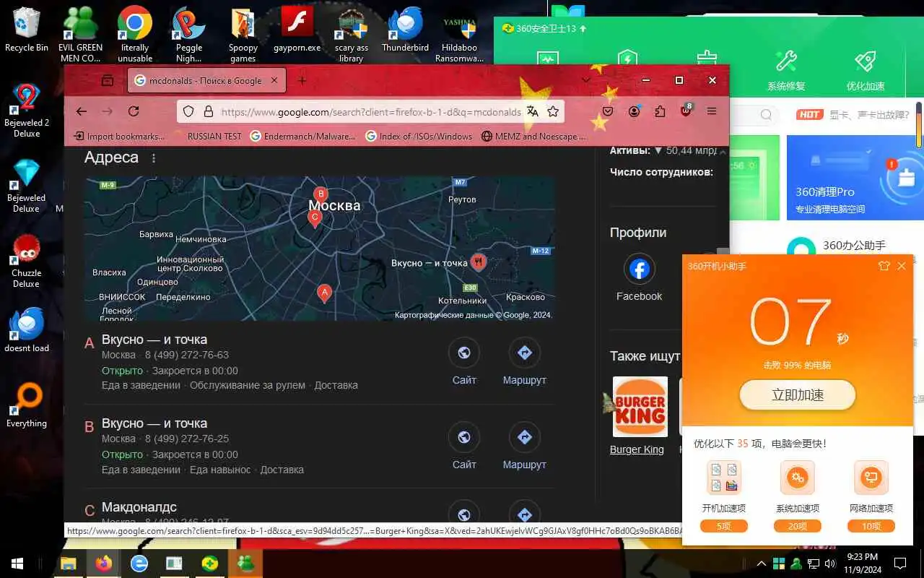Open the Endermanch/Malware bookmark
Screen dimensions: 924x578
[x=302, y=136]
